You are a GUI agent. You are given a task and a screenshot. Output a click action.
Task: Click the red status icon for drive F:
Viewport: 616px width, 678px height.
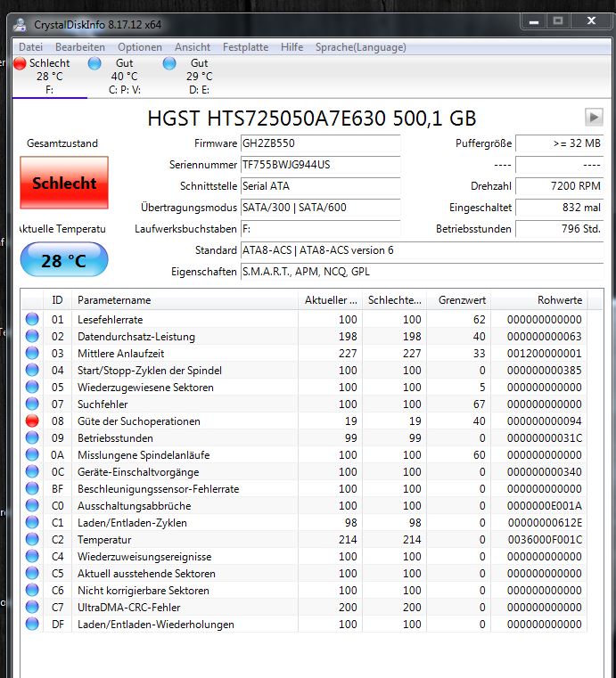pos(20,63)
